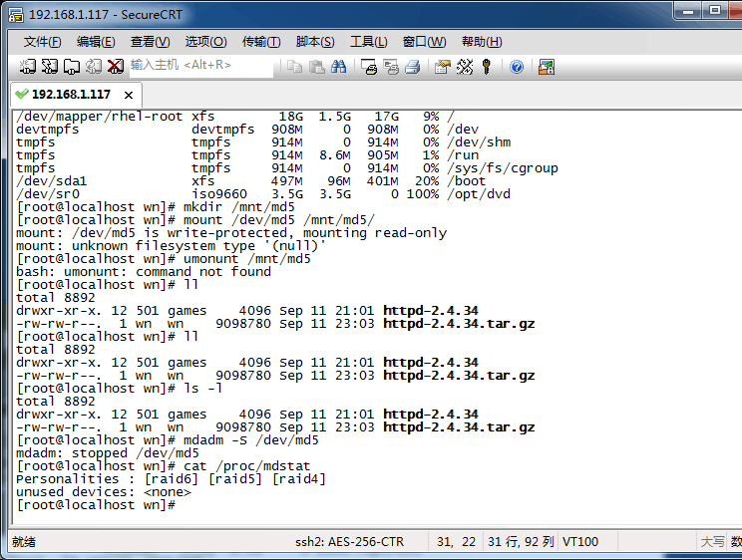Open Help question mark icon
742x560 pixels.
click(517, 67)
